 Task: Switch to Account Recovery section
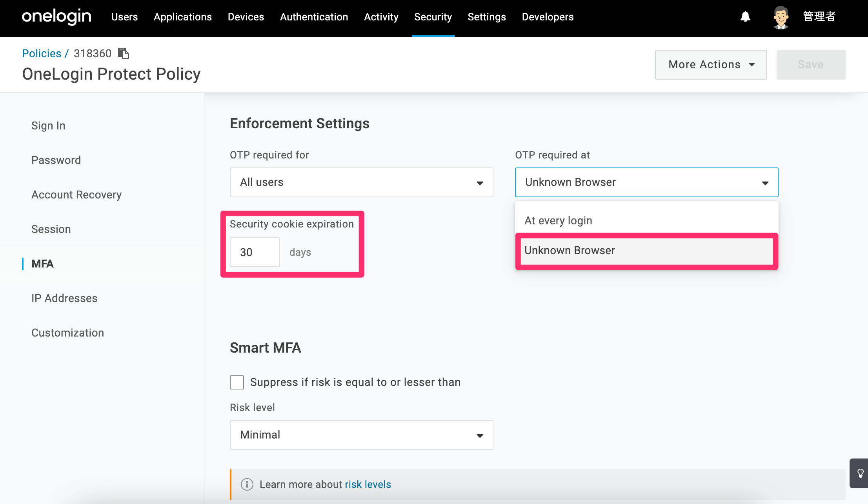[76, 195]
